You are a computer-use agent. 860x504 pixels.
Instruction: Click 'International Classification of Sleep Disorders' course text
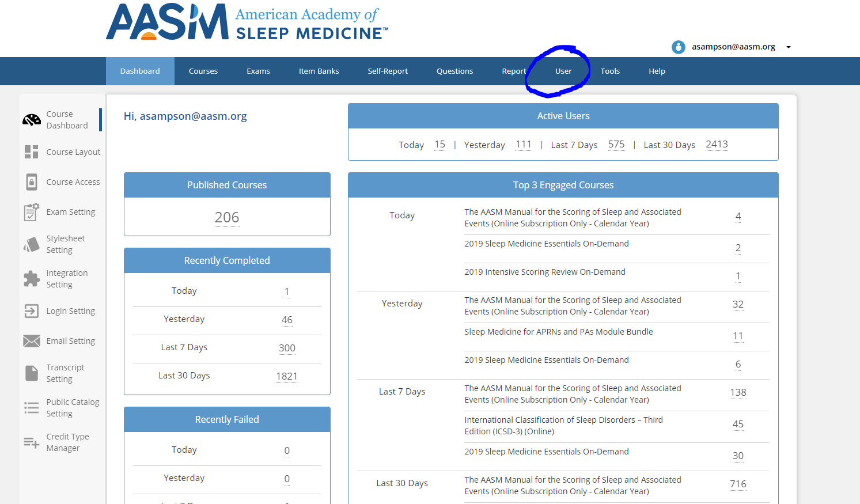point(564,426)
